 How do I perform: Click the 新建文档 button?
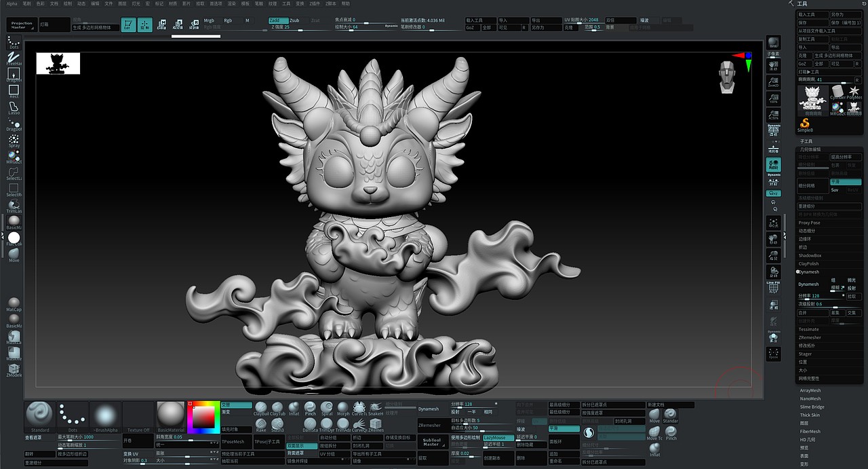pyautogui.click(x=671, y=405)
